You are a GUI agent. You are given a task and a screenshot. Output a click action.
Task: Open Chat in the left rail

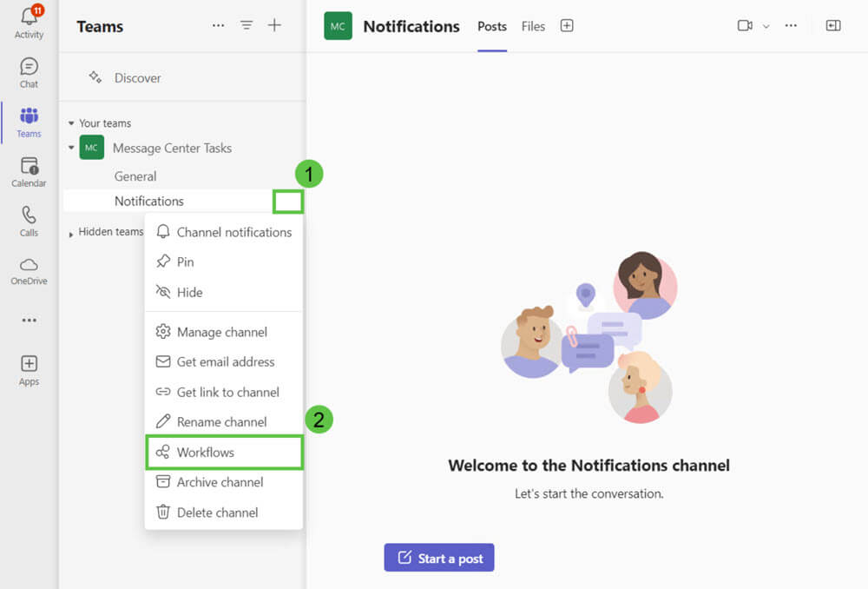[29, 73]
